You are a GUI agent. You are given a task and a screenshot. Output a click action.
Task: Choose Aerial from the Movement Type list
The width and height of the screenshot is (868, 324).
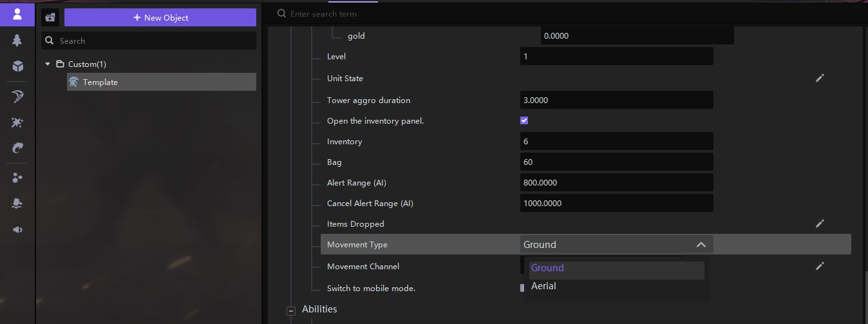click(x=543, y=286)
